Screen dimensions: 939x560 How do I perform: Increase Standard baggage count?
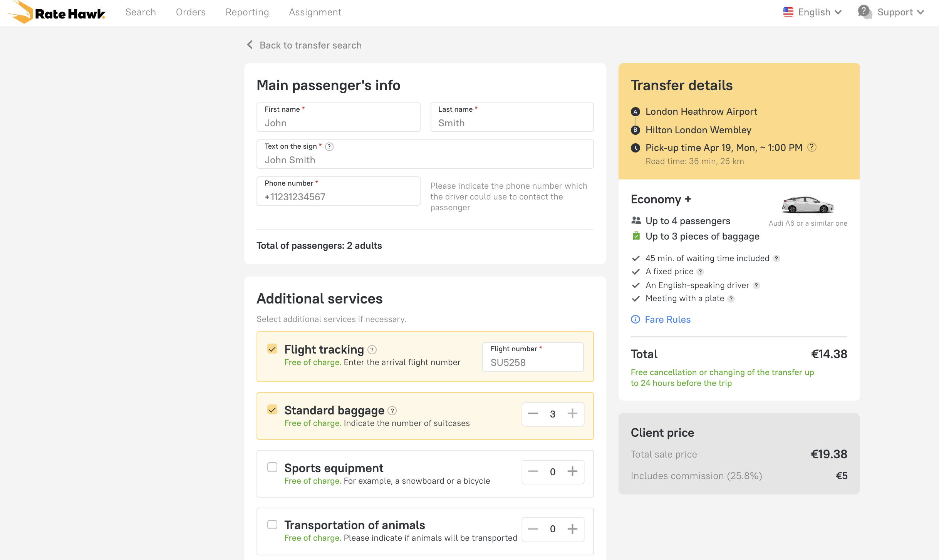coord(573,414)
